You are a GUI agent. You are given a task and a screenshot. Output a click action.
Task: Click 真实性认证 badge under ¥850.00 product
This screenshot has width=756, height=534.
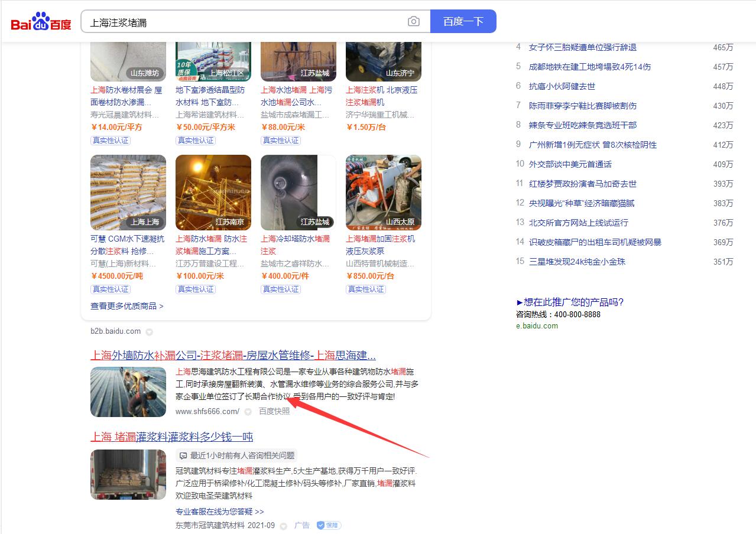(366, 289)
